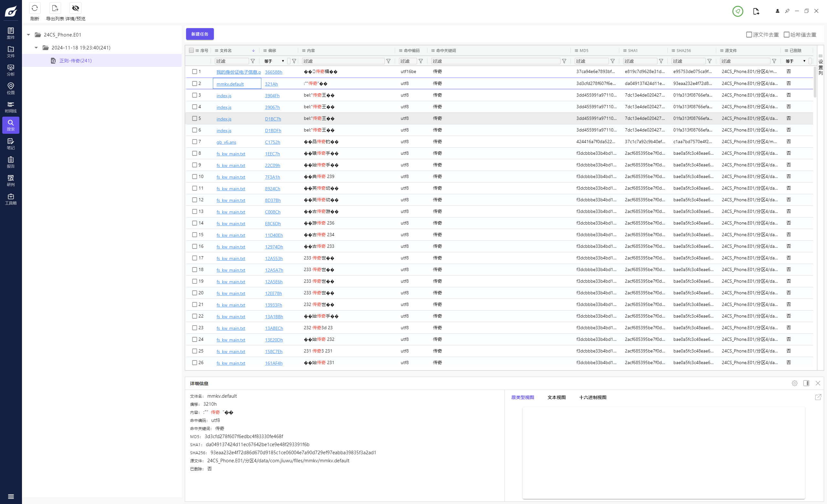This screenshot has width=827, height=504.
Task: Enable 哈希值去重 checkbox
Action: (x=786, y=35)
